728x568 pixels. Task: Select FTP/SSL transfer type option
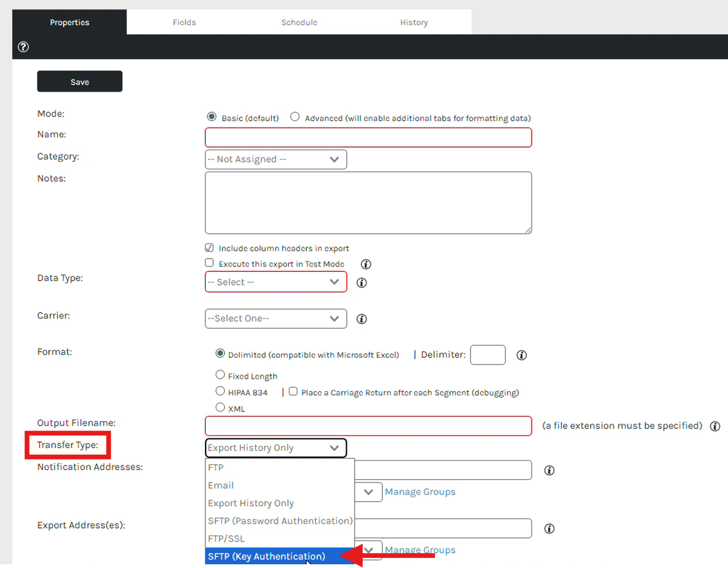(280, 539)
